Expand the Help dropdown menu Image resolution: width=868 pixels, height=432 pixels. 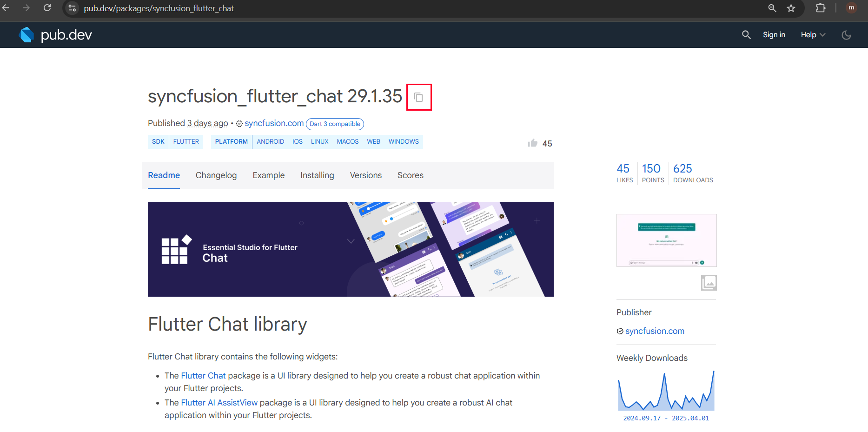813,35
